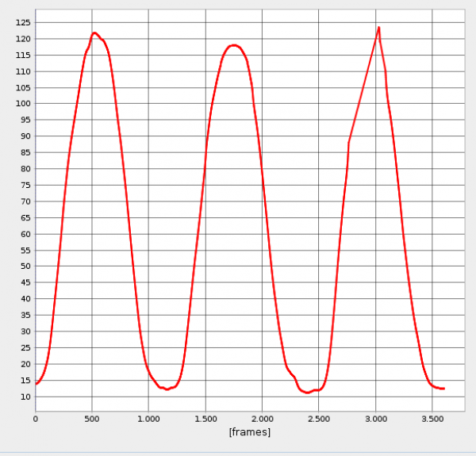Image resolution: width=476 pixels, height=456 pixels.
Task: Select the 100 label on the y-axis
Action: point(21,104)
